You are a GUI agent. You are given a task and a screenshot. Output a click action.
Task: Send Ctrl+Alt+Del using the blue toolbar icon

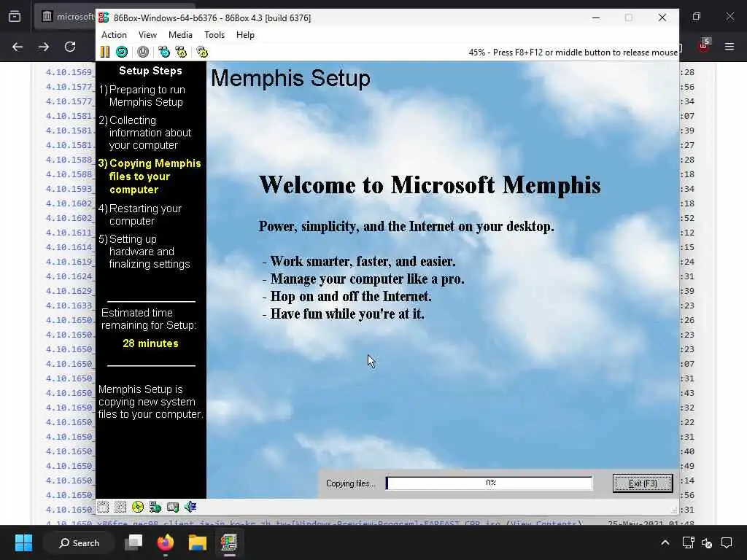coord(164,52)
